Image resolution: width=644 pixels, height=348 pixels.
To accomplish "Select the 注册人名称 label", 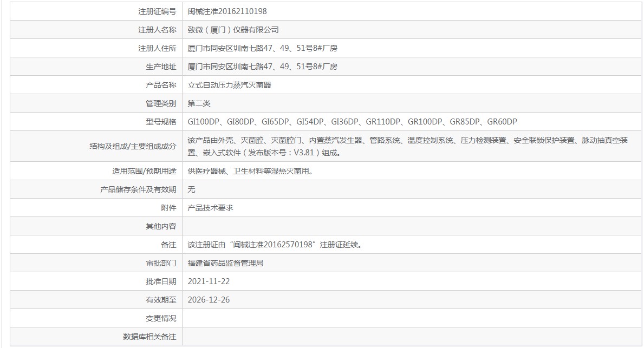I will [x=157, y=30].
